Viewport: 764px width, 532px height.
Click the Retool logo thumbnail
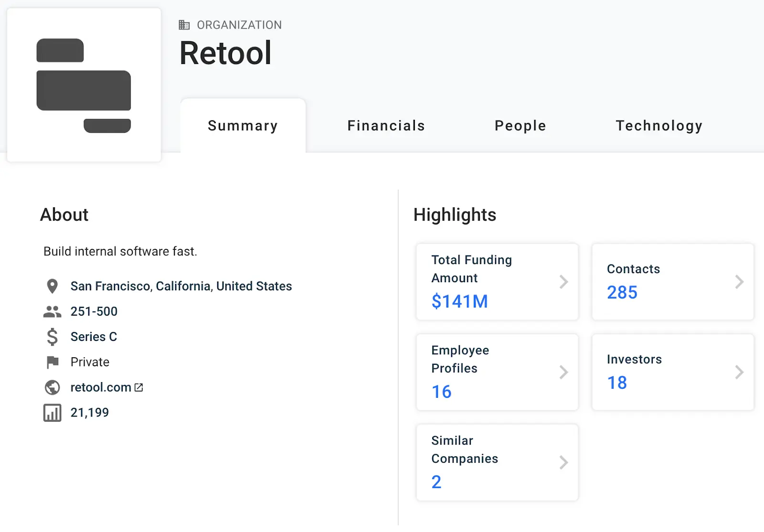84,85
